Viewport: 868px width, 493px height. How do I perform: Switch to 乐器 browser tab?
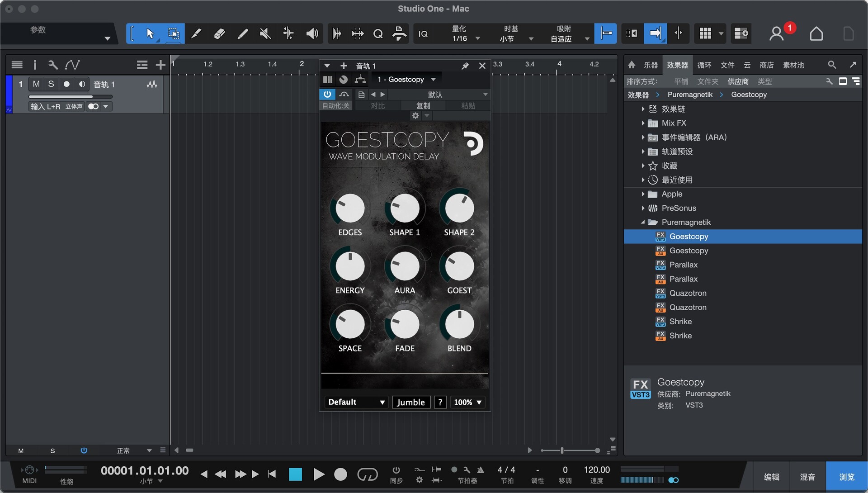pos(651,65)
